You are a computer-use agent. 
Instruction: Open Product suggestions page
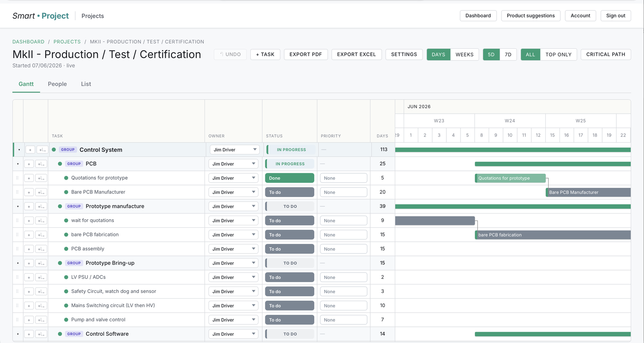tap(531, 16)
